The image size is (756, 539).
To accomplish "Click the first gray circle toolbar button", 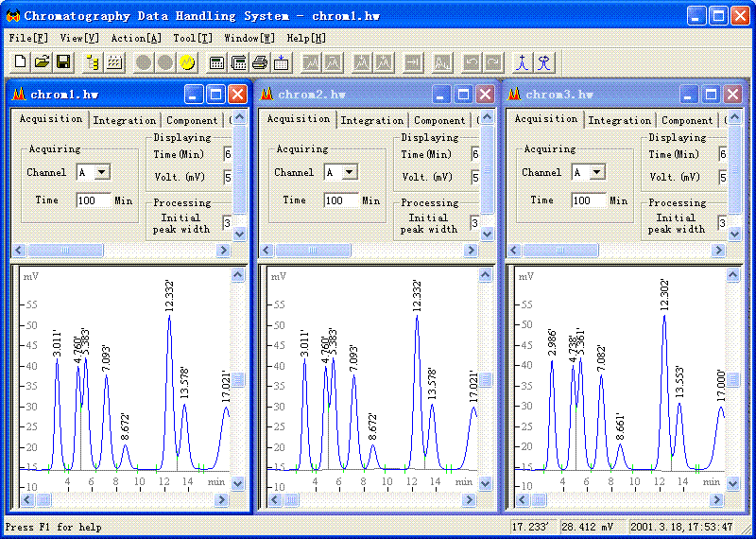I will (x=144, y=61).
